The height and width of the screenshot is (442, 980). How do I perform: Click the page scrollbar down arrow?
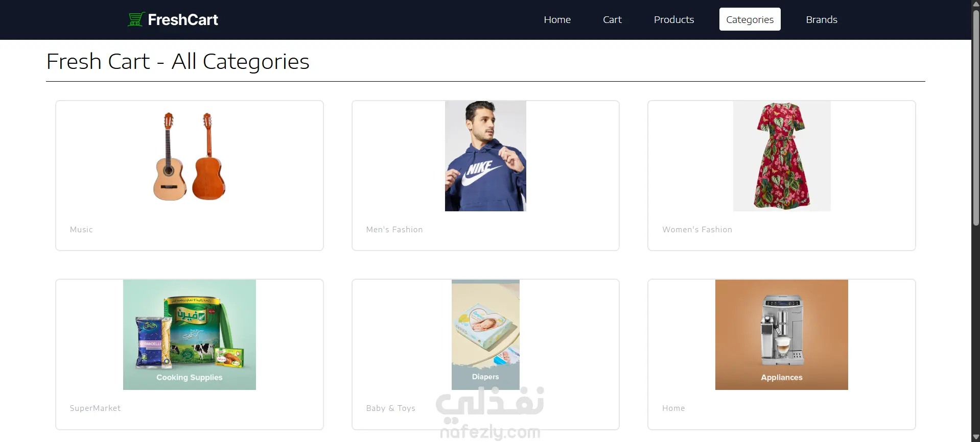pyautogui.click(x=976, y=437)
